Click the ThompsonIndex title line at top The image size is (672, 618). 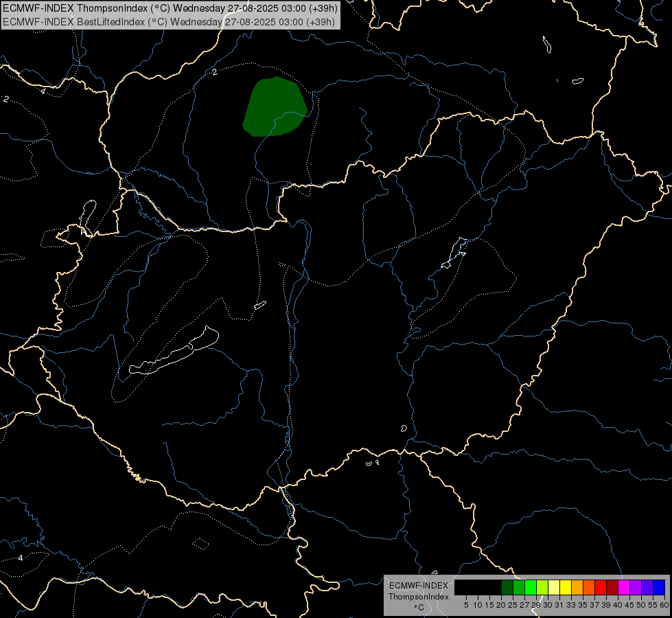tap(170, 8)
